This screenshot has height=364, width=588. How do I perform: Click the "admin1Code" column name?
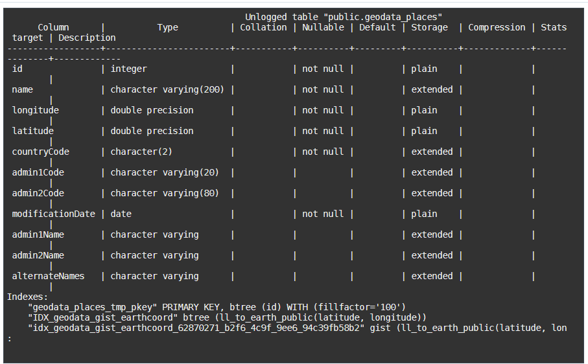[x=38, y=172]
